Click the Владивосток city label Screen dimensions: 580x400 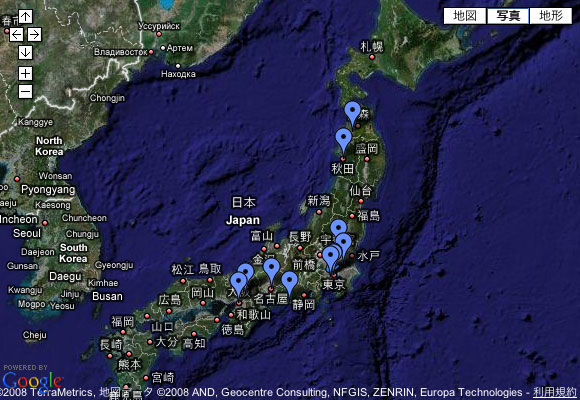tap(121, 52)
